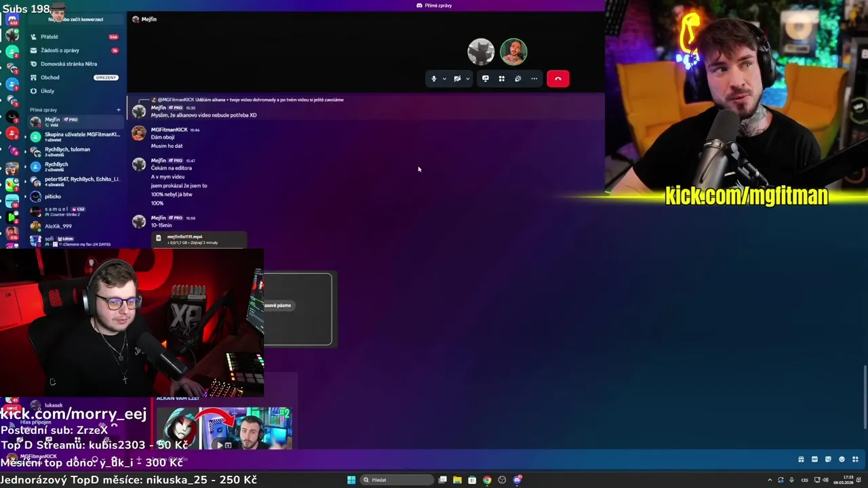Click the replied message preview from @MGFitmanKICK
The width and height of the screenshot is (868, 488).
coord(251,100)
